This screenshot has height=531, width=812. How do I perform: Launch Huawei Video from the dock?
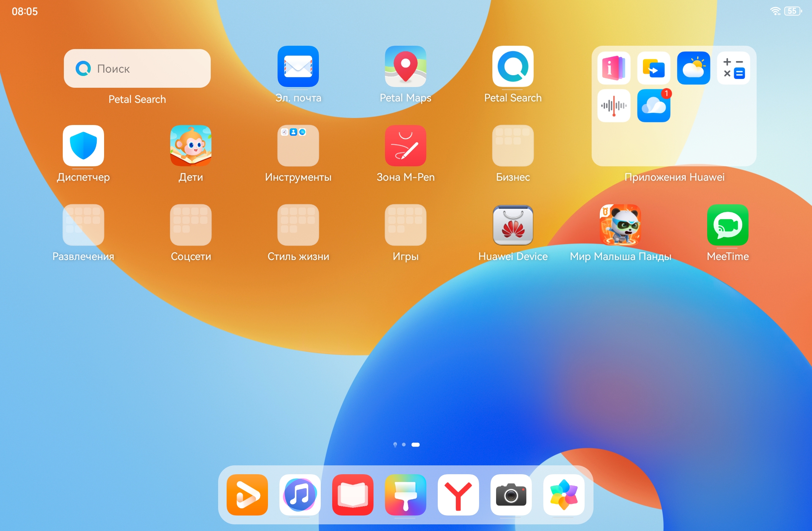tap(247, 495)
